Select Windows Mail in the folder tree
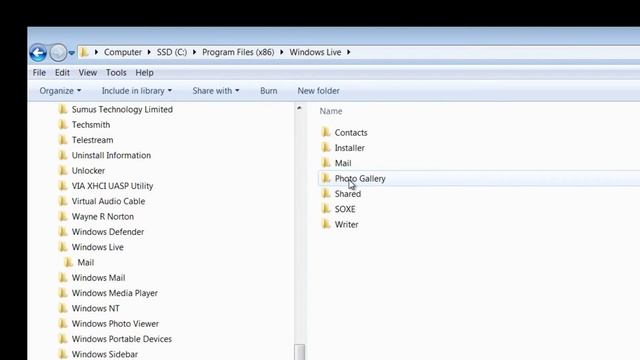640x360 pixels. click(98, 278)
